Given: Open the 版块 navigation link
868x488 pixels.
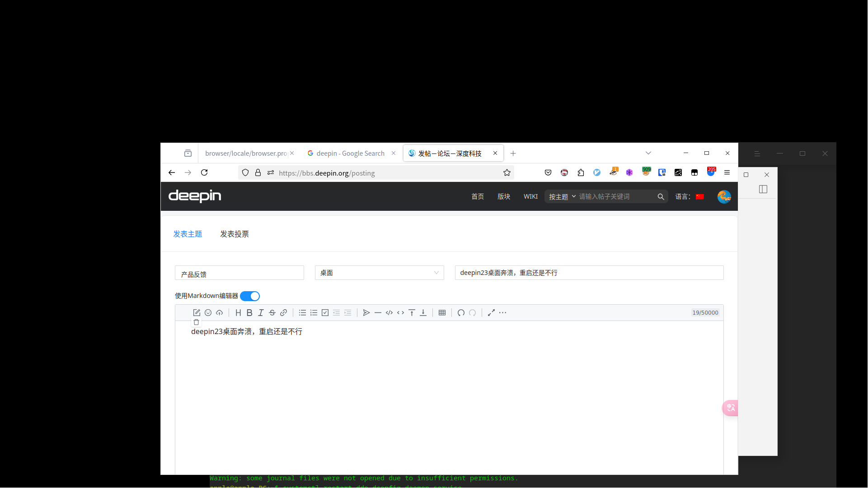Looking at the screenshot, I should (504, 197).
